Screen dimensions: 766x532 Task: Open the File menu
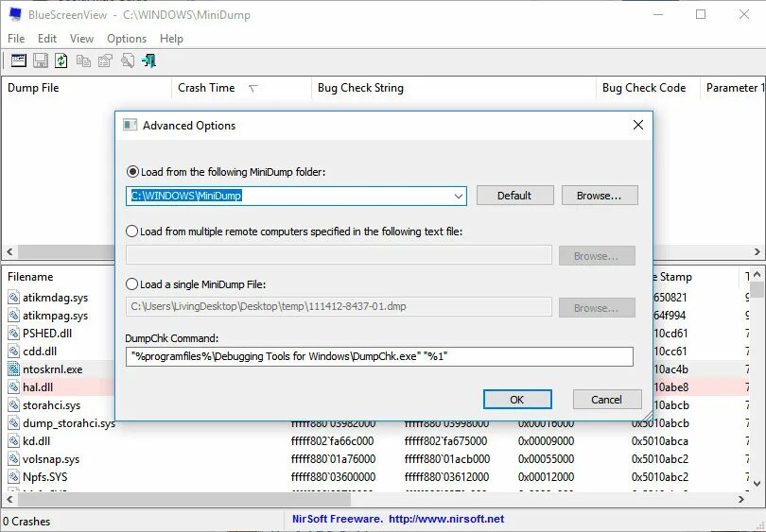(16, 39)
